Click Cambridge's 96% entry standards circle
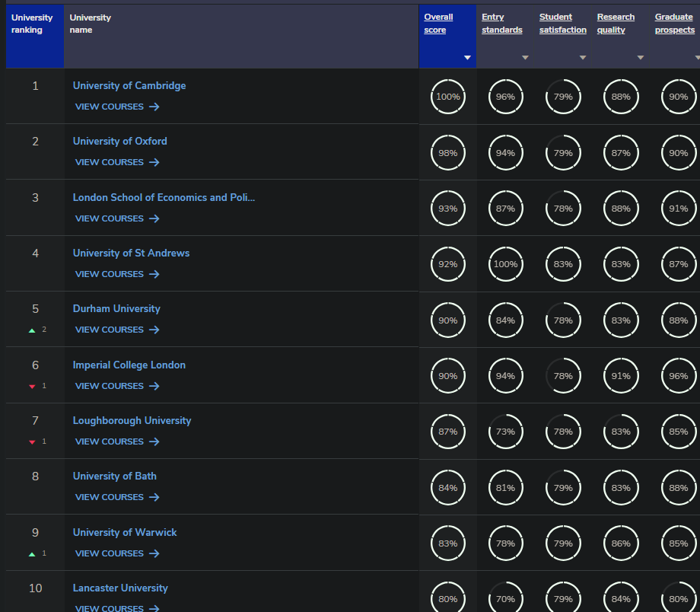Screen dimensions: 700x612 tap(505, 97)
